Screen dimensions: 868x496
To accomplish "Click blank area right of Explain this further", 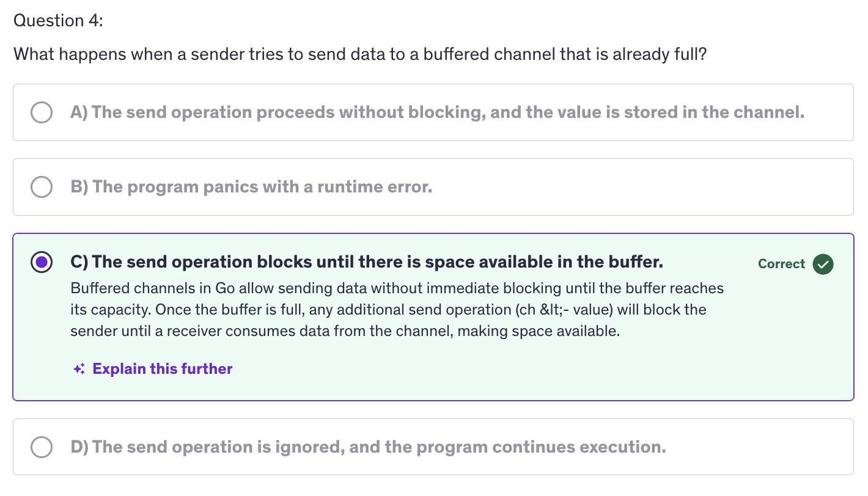I will [489, 369].
